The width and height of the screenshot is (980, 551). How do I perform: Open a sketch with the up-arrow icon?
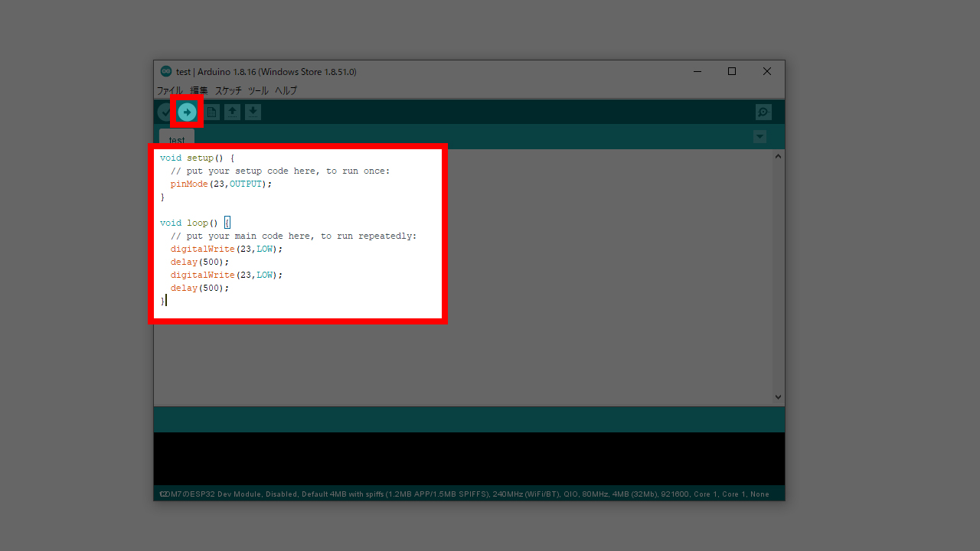[232, 112]
